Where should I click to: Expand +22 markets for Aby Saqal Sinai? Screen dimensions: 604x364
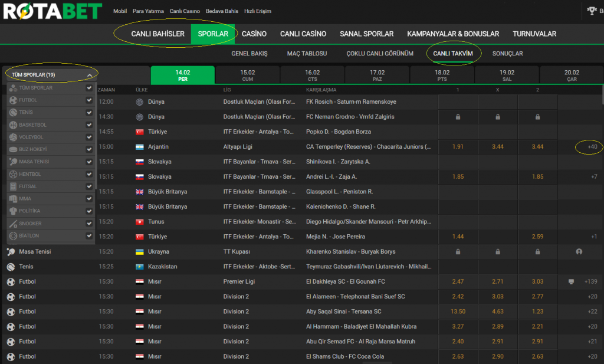pyautogui.click(x=592, y=311)
